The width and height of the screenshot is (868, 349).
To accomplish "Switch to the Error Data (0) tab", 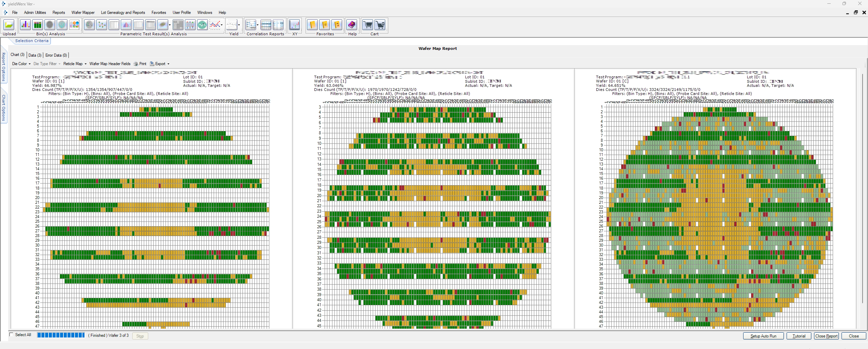I will coord(56,55).
